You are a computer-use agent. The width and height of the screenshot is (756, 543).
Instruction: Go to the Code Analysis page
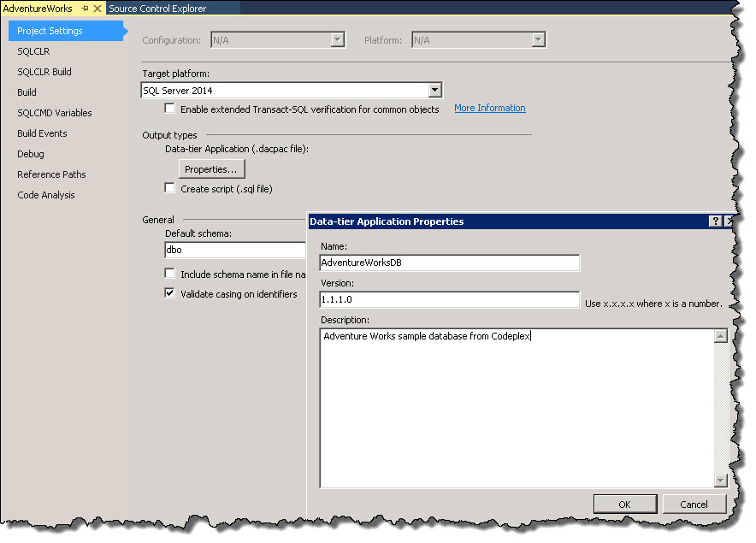[x=46, y=195]
